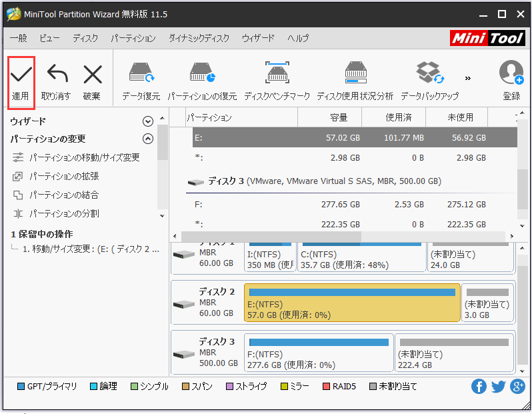Click partition list scroll right arrow

coord(512,236)
